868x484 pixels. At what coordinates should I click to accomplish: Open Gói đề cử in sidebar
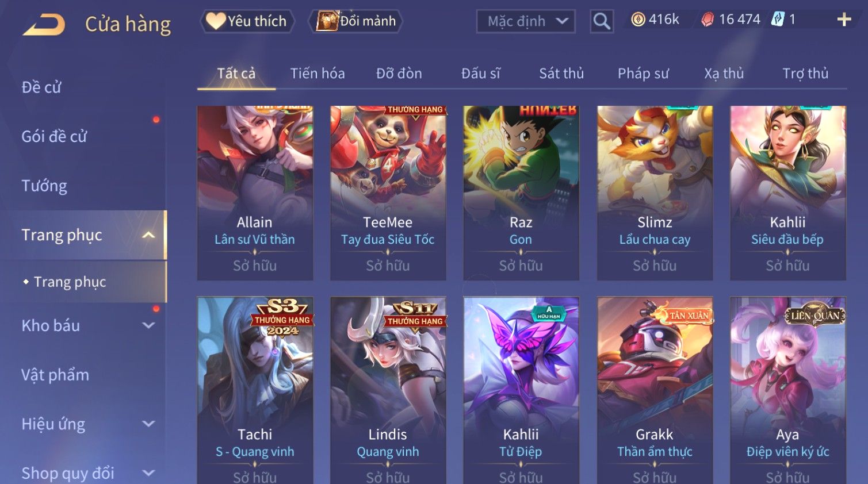(x=54, y=136)
